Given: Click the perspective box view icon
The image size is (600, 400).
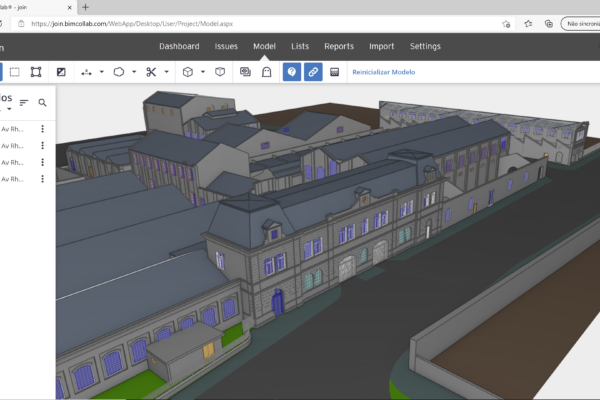Looking at the screenshot, I should (220, 72).
